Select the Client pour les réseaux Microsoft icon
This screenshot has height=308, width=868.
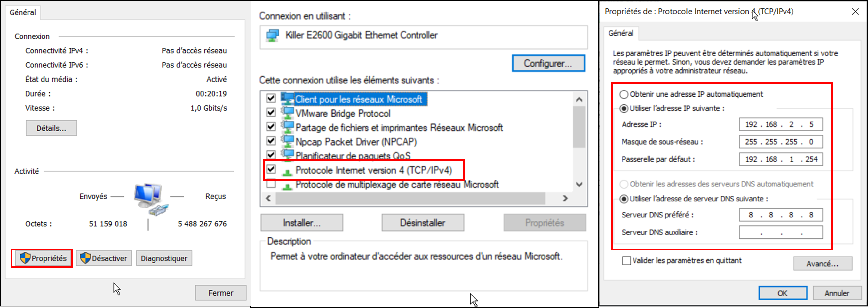pos(287,99)
